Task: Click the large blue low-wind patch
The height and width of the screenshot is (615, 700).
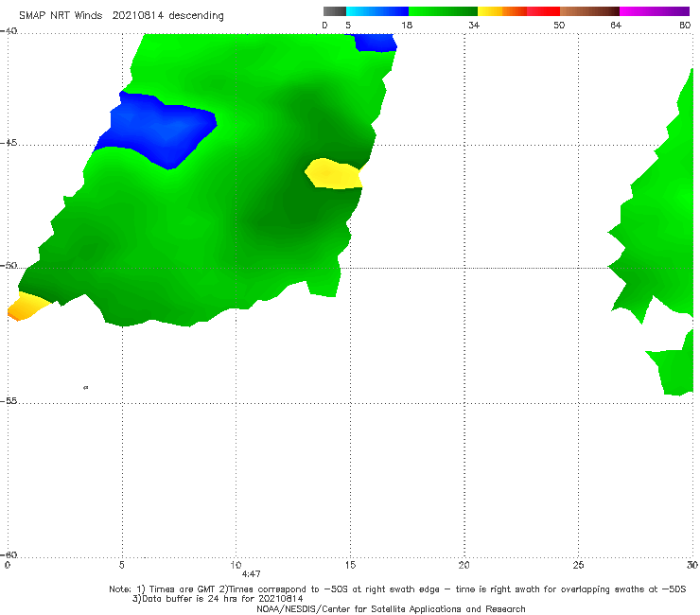Action: [156, 128]
